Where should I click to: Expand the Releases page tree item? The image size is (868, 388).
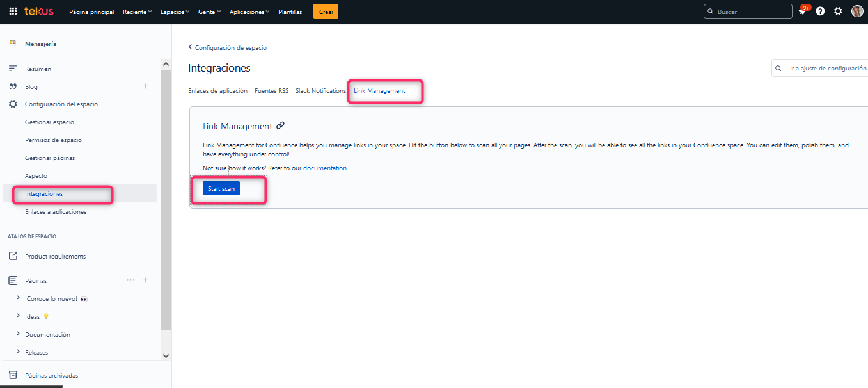[x=18, y=352]
